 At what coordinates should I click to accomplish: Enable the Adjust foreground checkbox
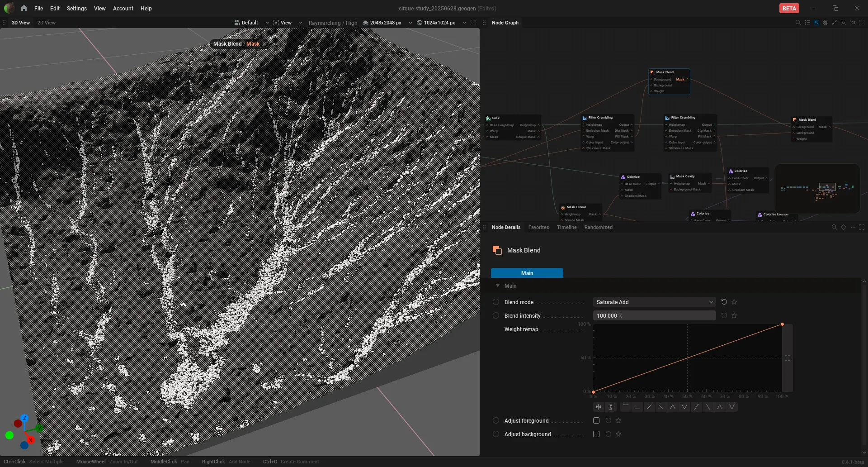596,420
